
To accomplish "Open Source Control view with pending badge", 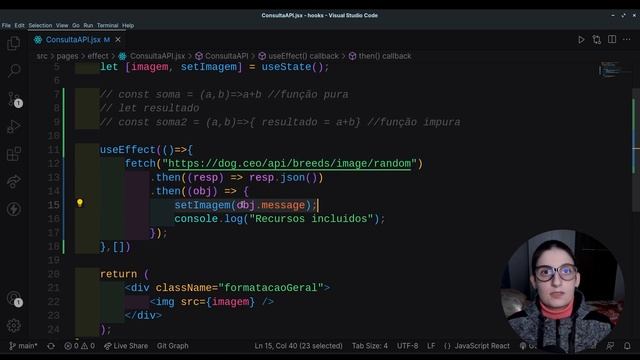I will click(14, 100).
